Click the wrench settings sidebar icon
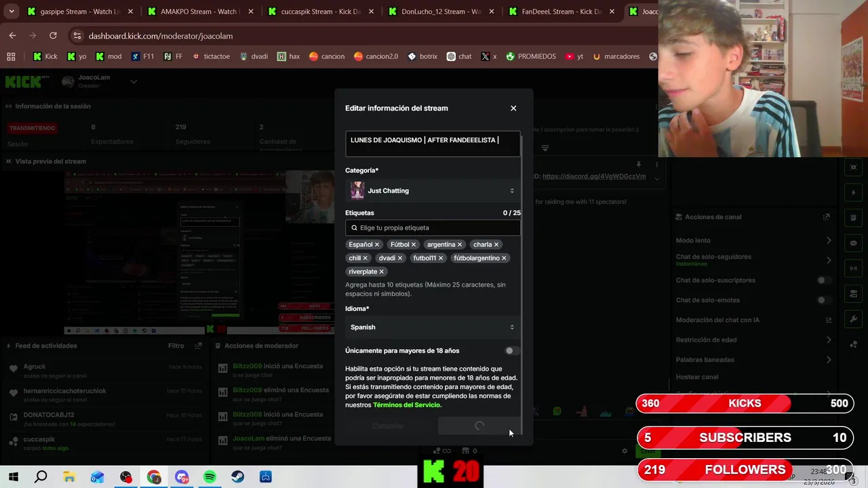The height and width of the screenshot is (488, 868). click(x=854, y=319)
